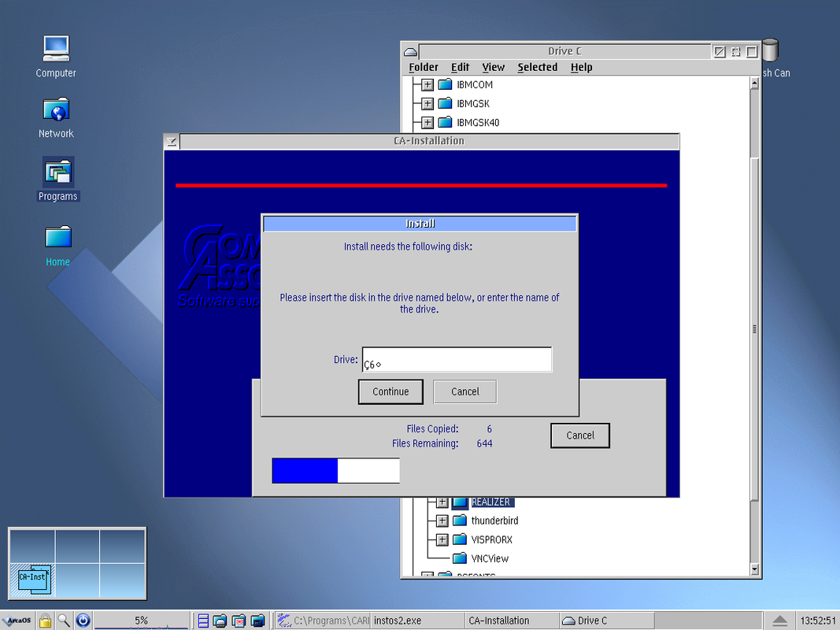Open the Home folder icon

pyautogui.click(x=57, y=237)
